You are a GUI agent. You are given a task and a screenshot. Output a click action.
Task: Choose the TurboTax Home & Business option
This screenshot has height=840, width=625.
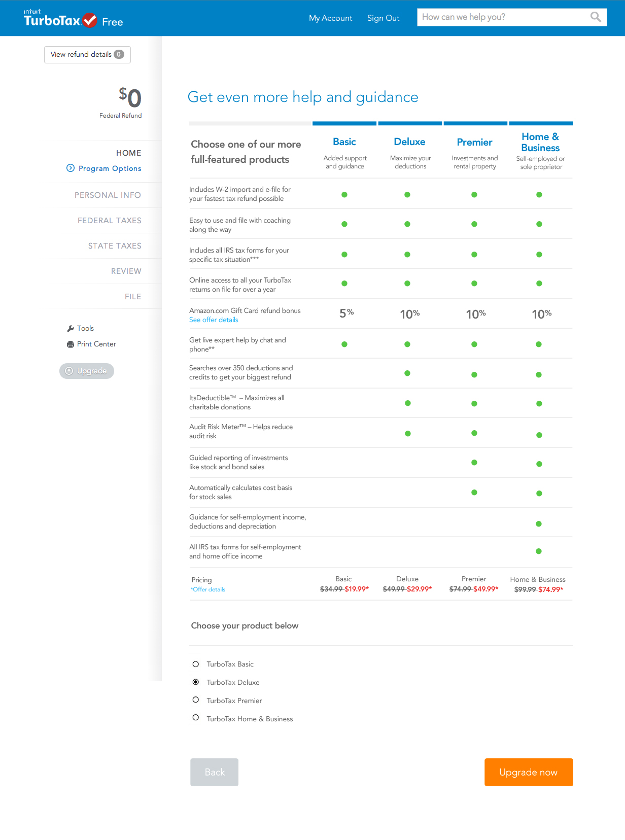(196, 718)
